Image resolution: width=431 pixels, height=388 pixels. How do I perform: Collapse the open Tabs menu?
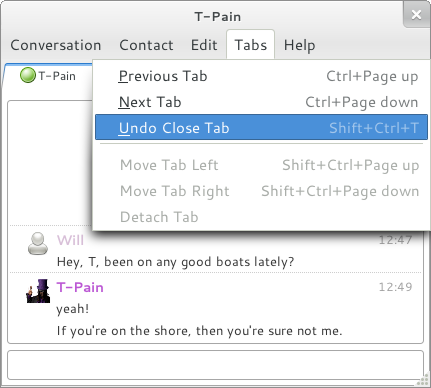pos(251,45)
